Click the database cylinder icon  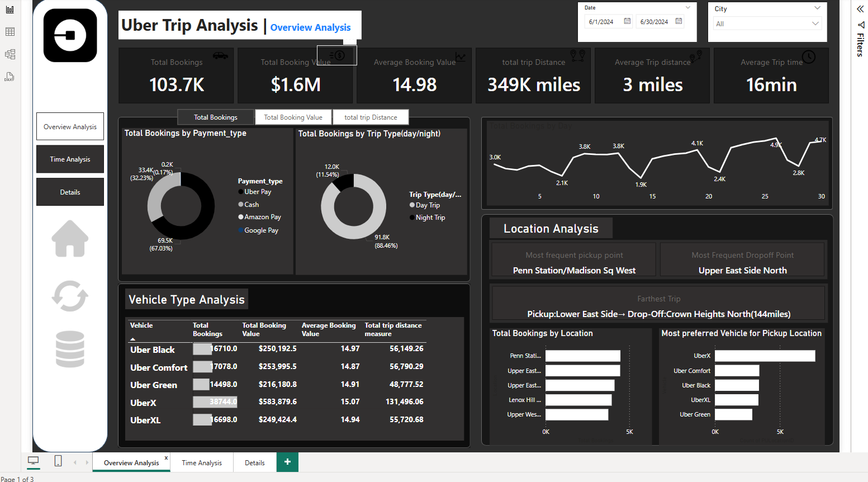point(70,349)
